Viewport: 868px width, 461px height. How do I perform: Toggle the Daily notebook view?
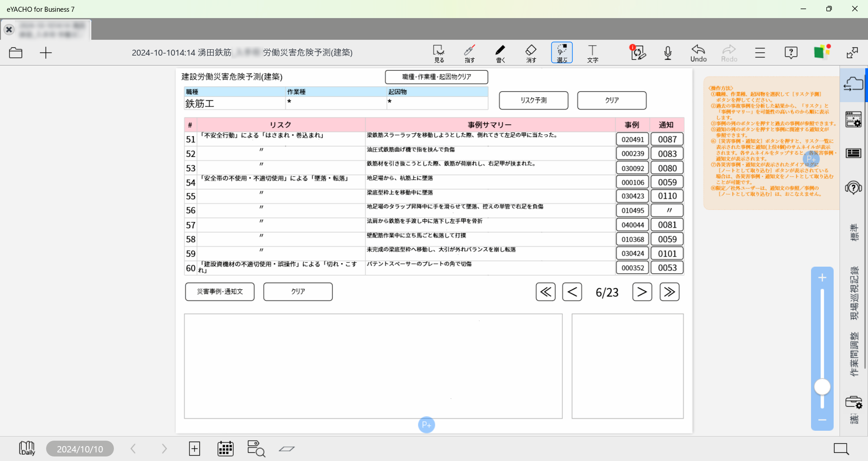27,448
